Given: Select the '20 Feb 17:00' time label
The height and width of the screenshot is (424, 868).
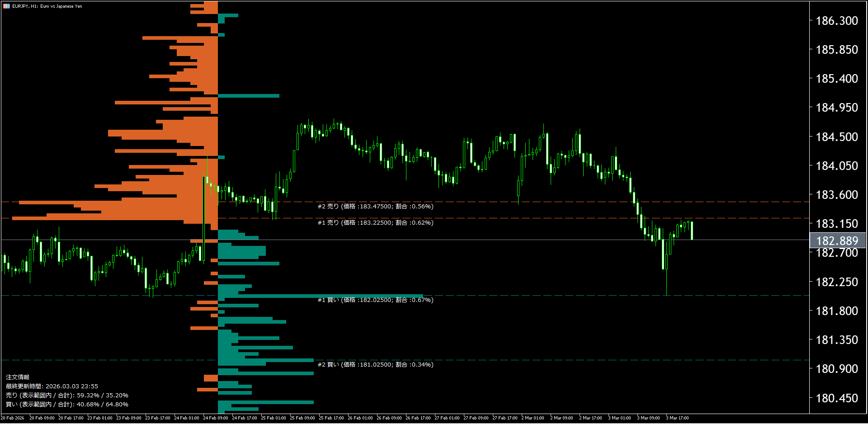Looking at the screenshot, I should point(71,418).
